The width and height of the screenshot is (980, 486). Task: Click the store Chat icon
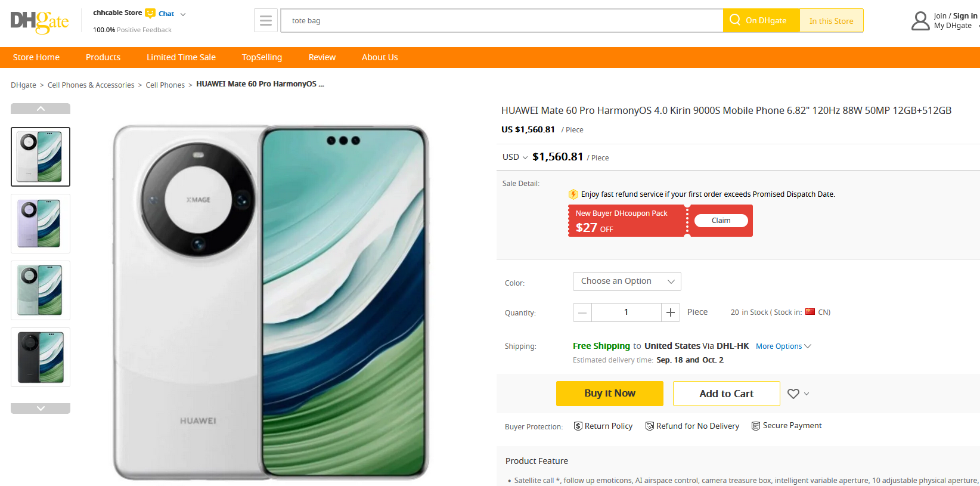[x=150, y=13]
